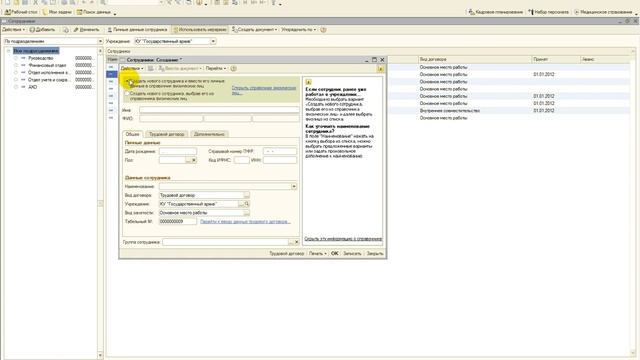Image resolution: width=640 pixels, height=360 pixels.
Task: Sort by Принят column header
Action: pos(556,60)
